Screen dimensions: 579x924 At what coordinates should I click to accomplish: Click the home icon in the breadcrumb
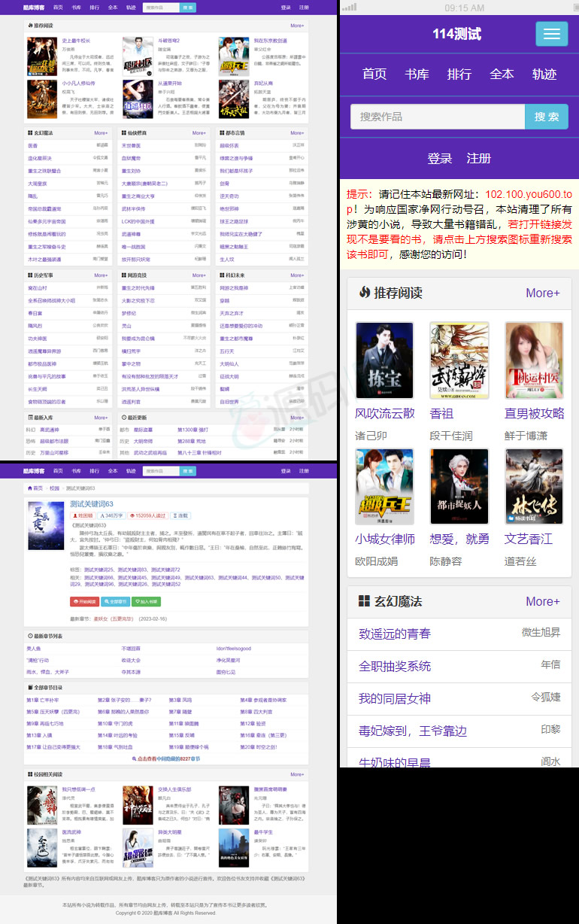29,488
